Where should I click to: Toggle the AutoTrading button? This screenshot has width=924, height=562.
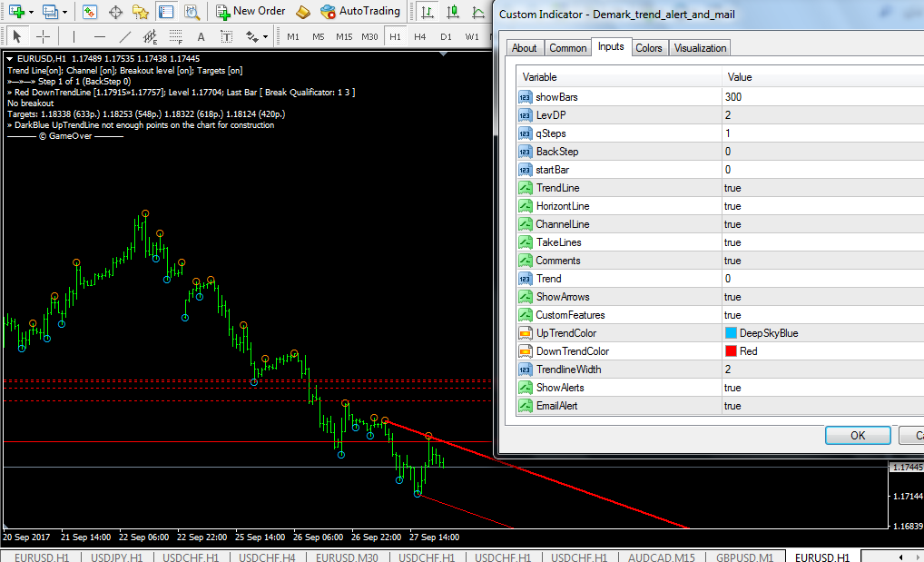[360, 11]
